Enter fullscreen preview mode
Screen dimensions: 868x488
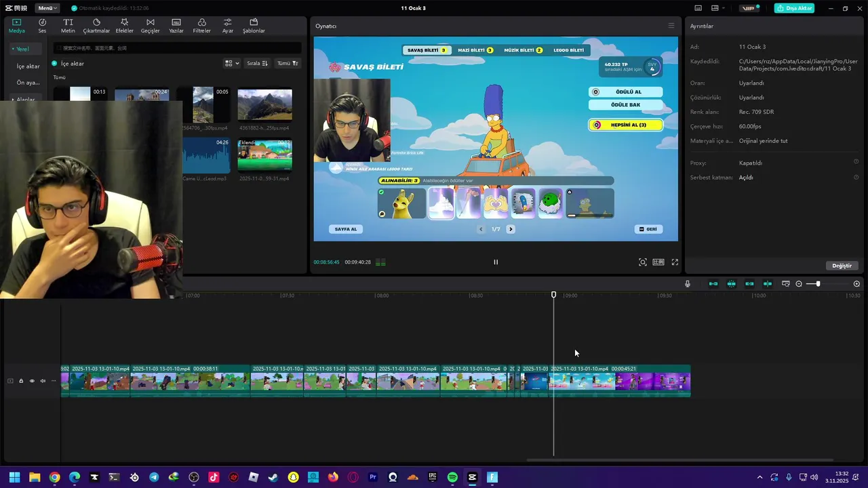[675, 262]
